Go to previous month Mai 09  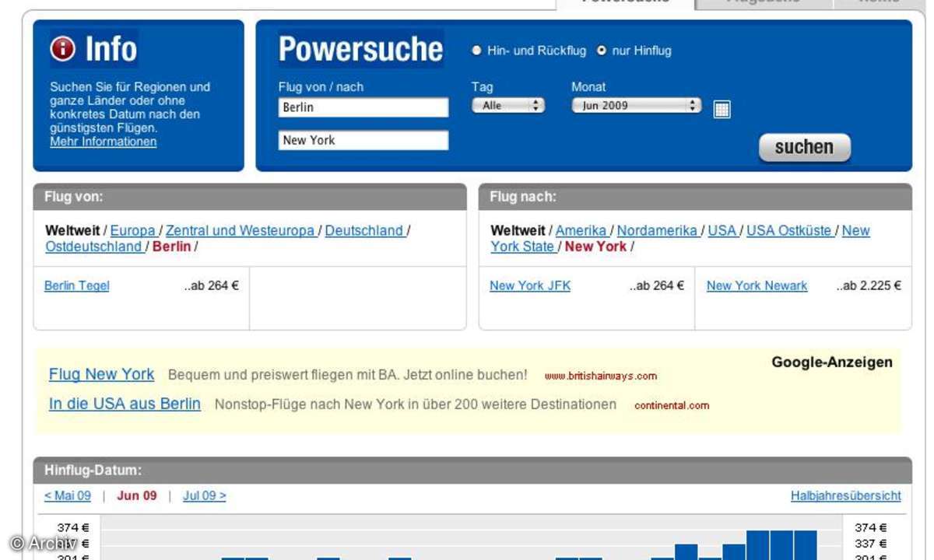[x=68, y=495]
